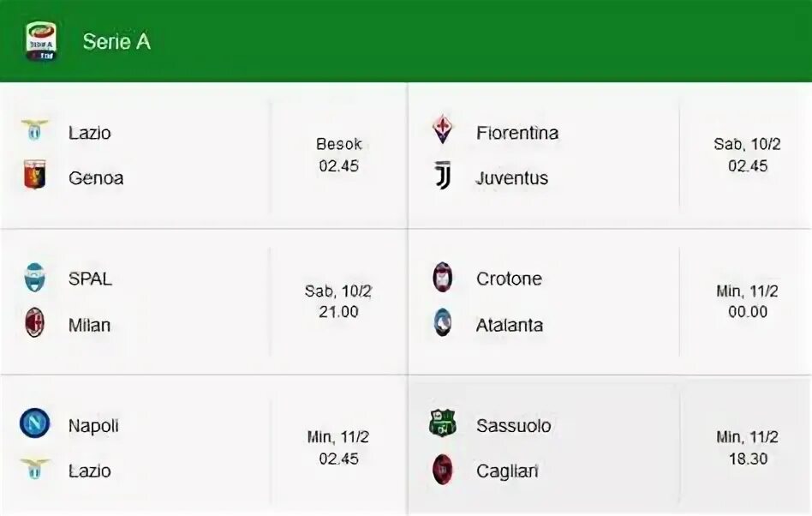Click the Sassuolo green crest
Viewport: 812px width, 516px height.
[x=443, y=423]
